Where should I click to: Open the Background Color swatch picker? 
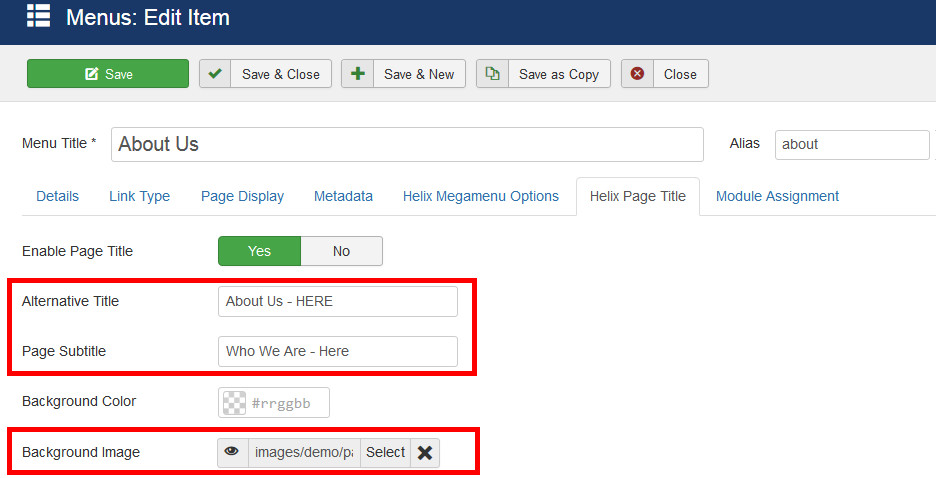[x=235, y=402]
